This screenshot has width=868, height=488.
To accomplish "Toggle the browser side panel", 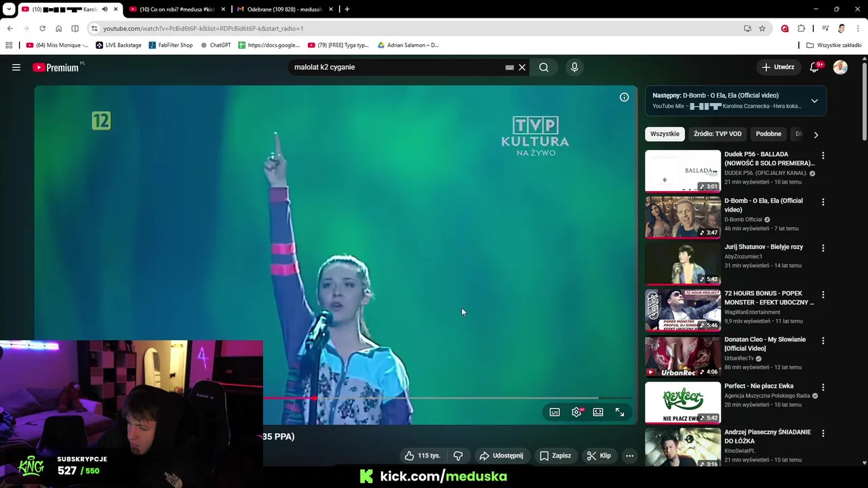I will coord(75,28).
